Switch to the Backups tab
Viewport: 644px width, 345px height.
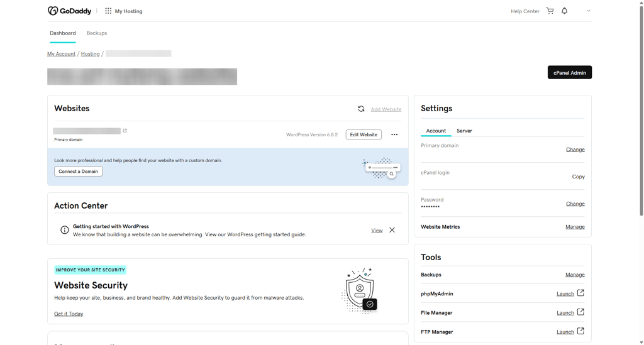(97, 33)
